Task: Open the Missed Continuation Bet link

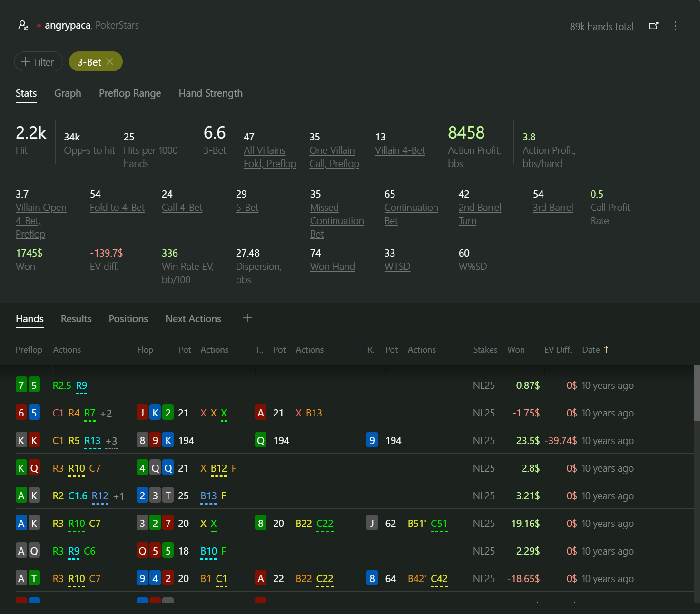Action: (x=337, y=221)
